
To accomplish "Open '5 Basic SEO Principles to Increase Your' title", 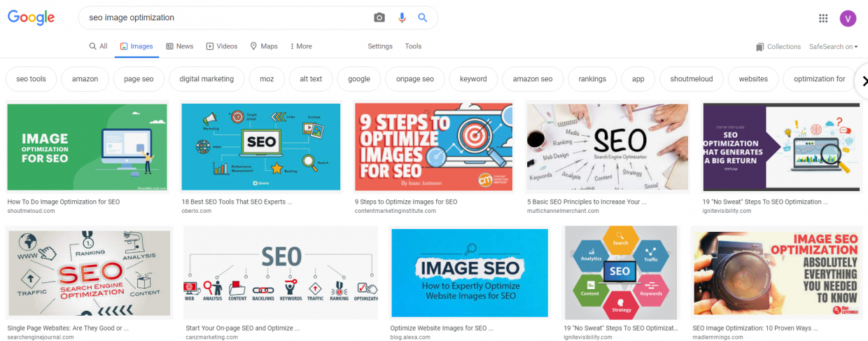I will [587, 202].
